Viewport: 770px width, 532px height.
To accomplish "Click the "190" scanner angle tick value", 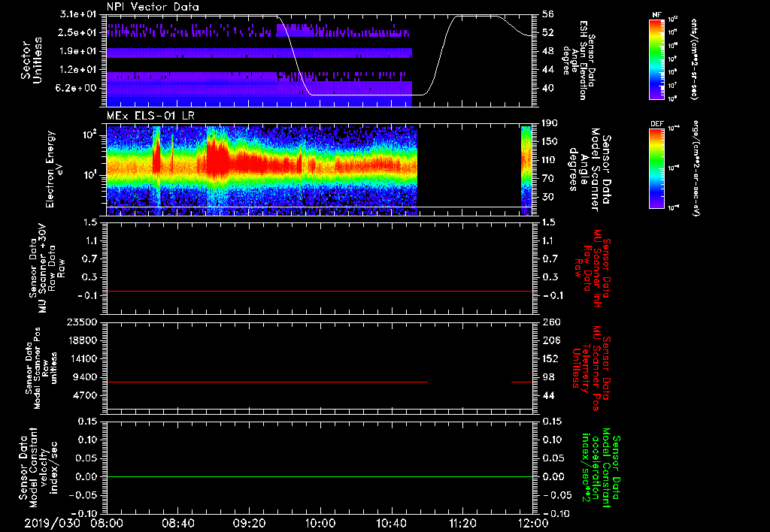I will 550,123.
